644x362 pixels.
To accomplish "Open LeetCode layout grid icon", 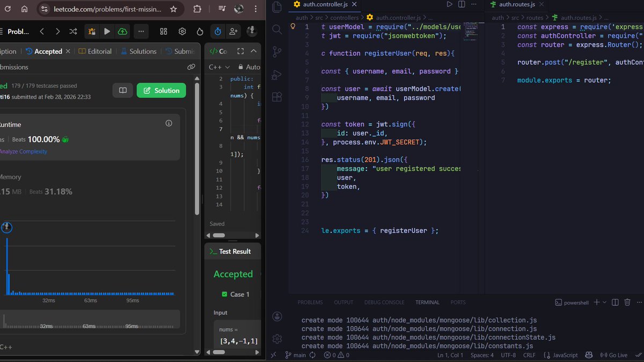I will point(164,32).
